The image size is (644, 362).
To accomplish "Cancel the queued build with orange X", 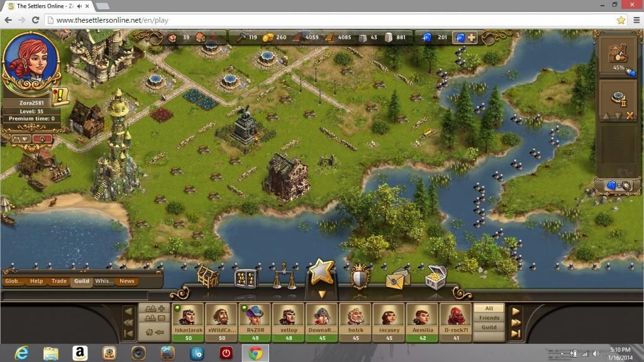I will coord(627,116).
